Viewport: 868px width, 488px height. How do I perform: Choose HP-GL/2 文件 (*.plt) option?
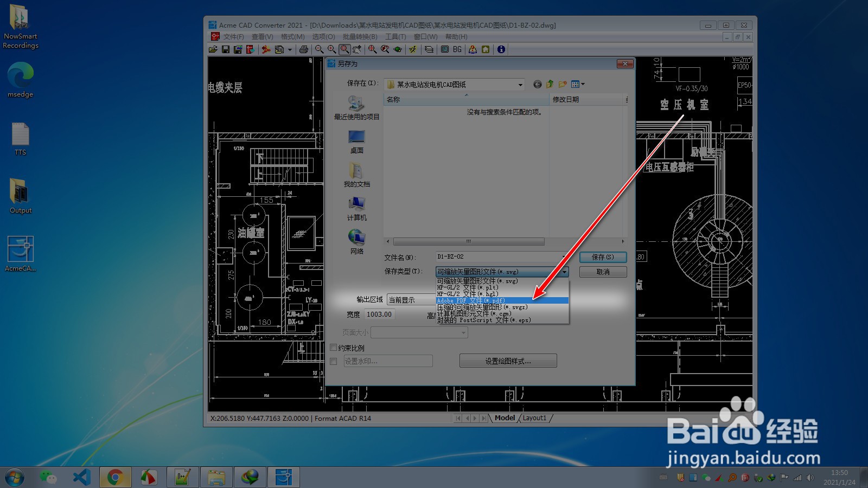(502, 287)
